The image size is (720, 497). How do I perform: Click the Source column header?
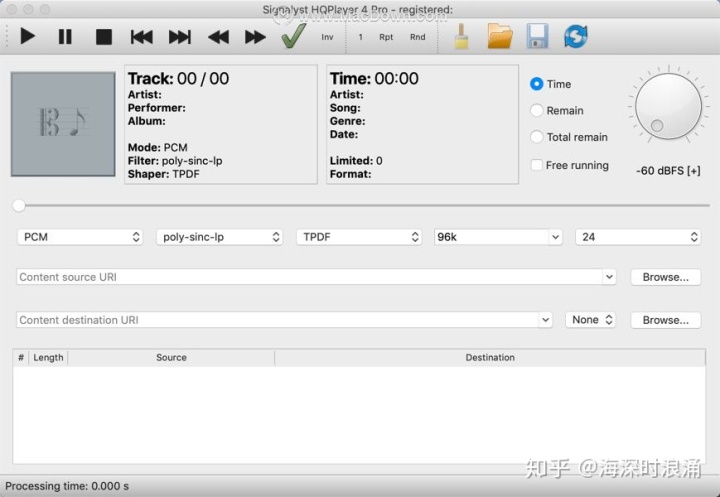pyautogui.click(x=171, y=357)
